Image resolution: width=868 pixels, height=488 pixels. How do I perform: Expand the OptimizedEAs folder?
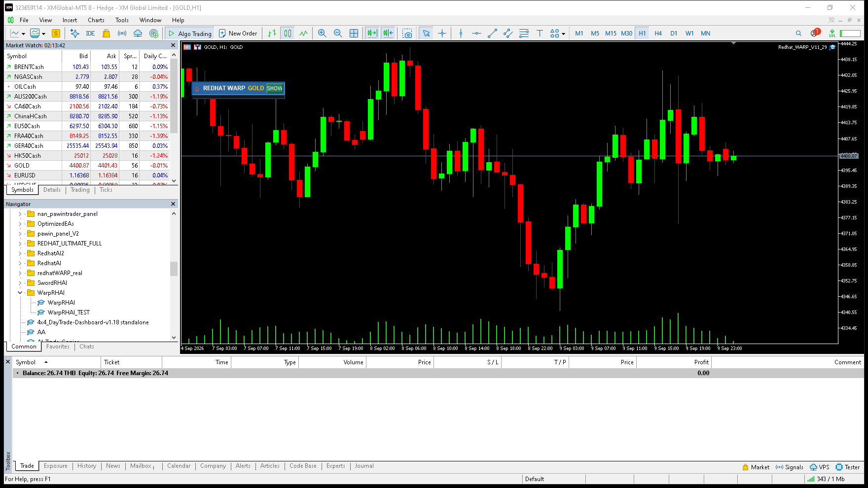[20, 224]
